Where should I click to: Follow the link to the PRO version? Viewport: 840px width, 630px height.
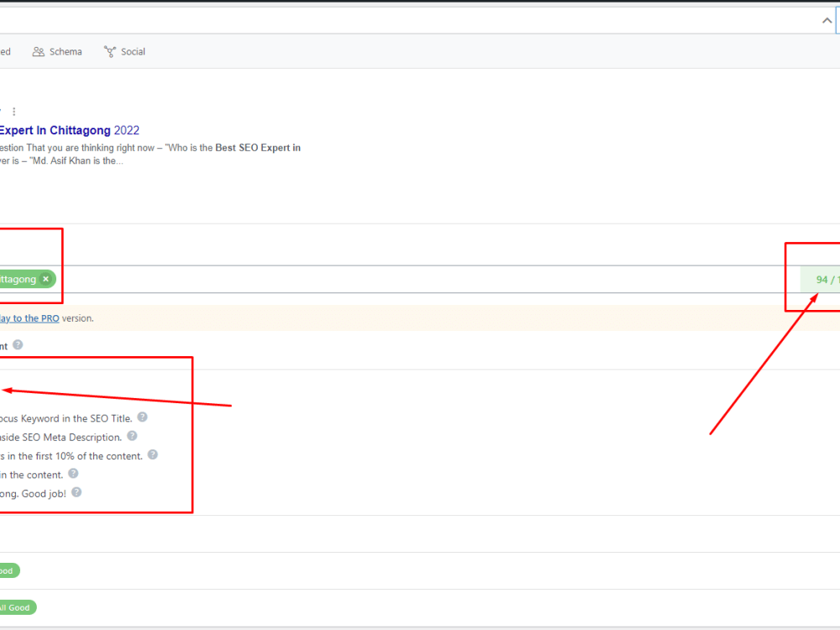pyautogui.click(x=29, y=318)
